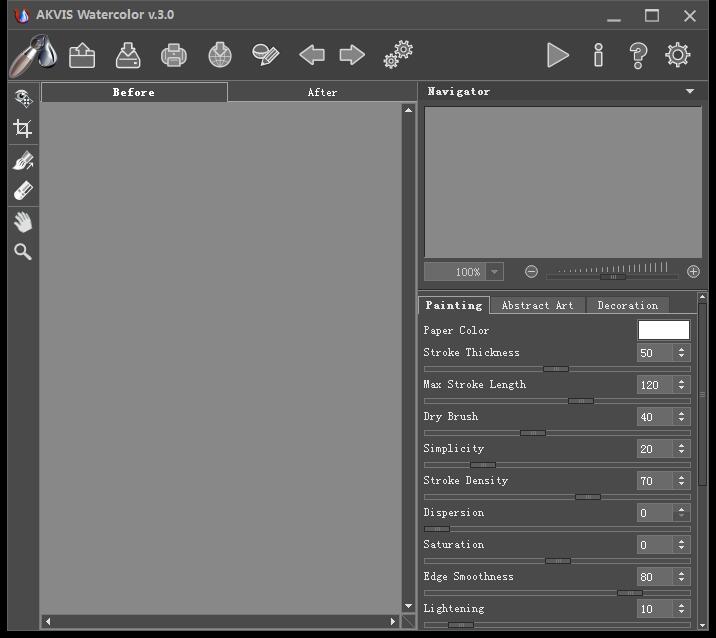Open batch processing with the double gears icon
This screenshot has height=638, width=716.
pos(398,55)
